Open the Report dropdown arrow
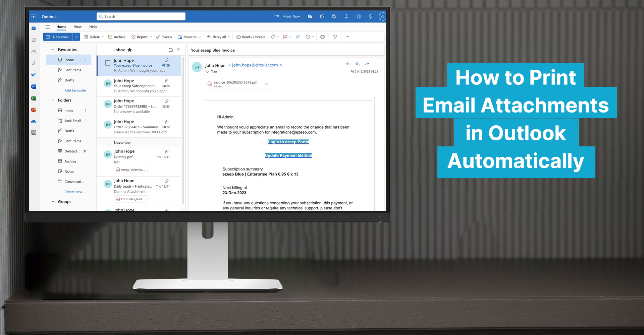644x335 pixels. click(151, 37)
